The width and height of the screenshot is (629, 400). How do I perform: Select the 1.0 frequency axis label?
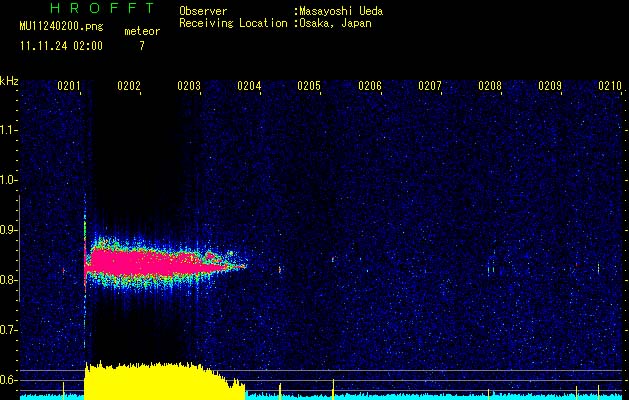(9, 180)
